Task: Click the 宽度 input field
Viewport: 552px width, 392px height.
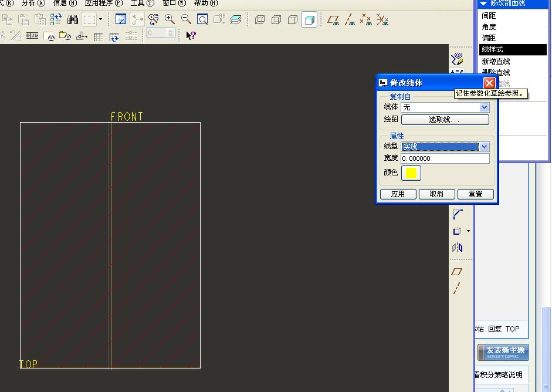Action: click(445, 158)
